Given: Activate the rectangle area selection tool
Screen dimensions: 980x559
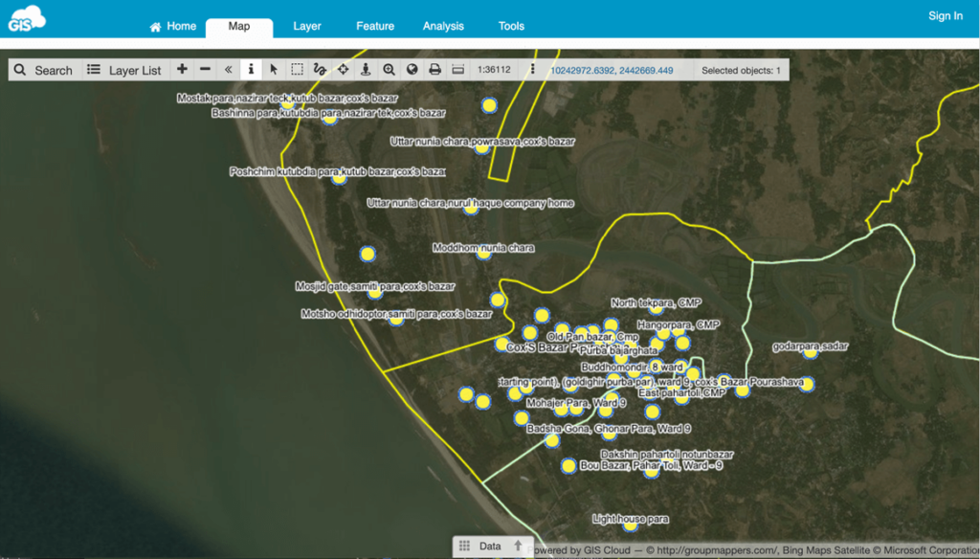Looking at the screenshot, I should pyautogui.click(x=298, y=70).
